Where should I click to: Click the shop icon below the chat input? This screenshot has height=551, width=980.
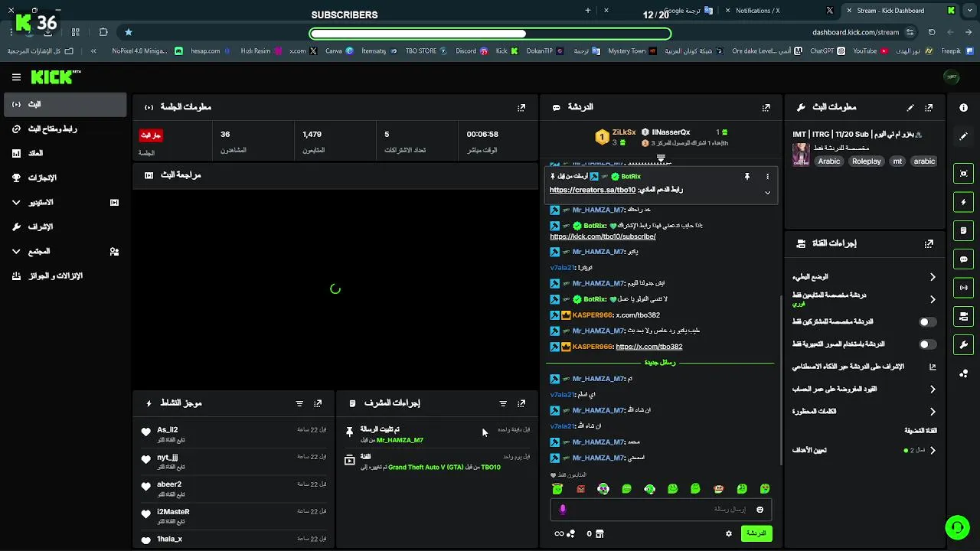click(599, 533)
